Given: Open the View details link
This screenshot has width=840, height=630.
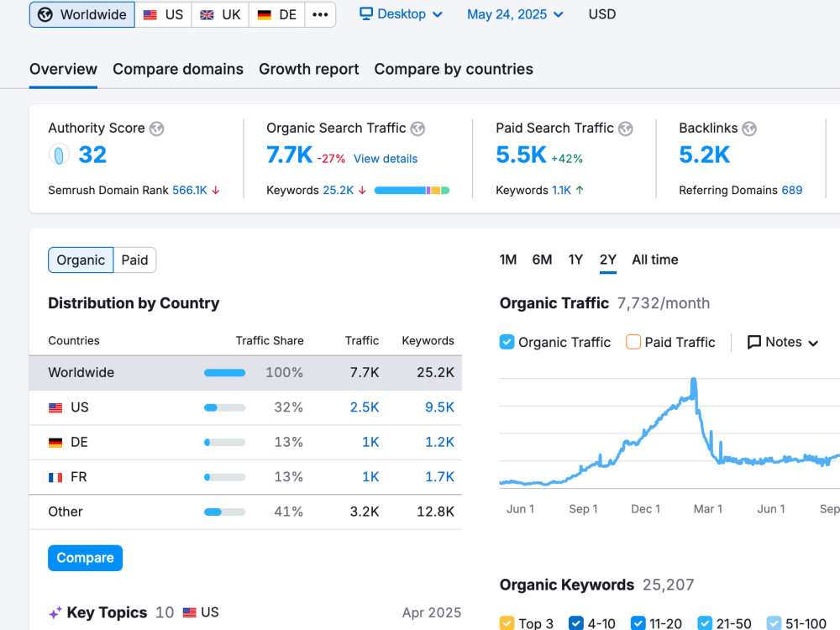Looking at the screenshot, I should (x=386, y=159).
